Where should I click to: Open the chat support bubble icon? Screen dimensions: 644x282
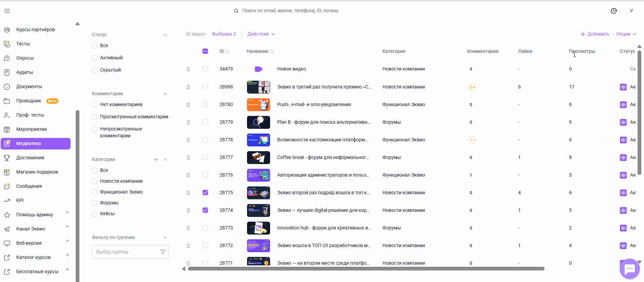tap(630, 269)
